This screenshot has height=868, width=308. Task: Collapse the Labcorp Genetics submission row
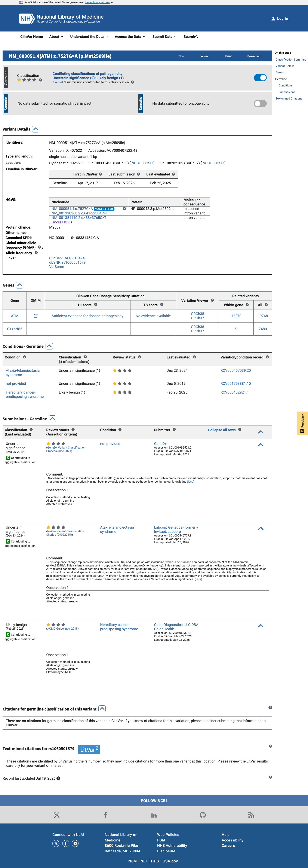[x=261, y=528]
